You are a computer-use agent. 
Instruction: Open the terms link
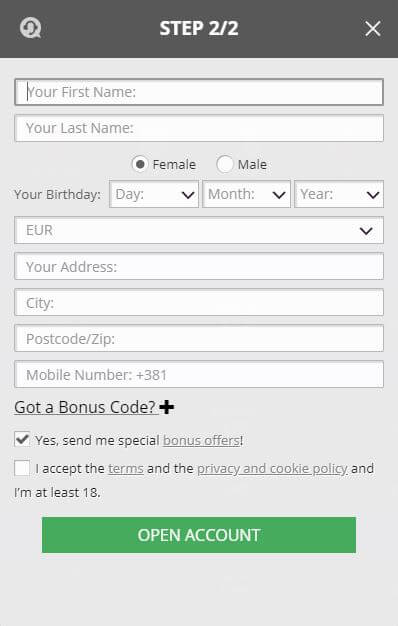(126, 468)
